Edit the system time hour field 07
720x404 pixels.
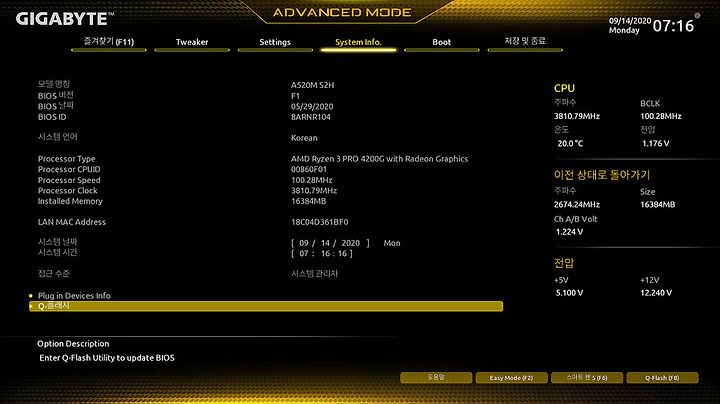tap(304, 253)
